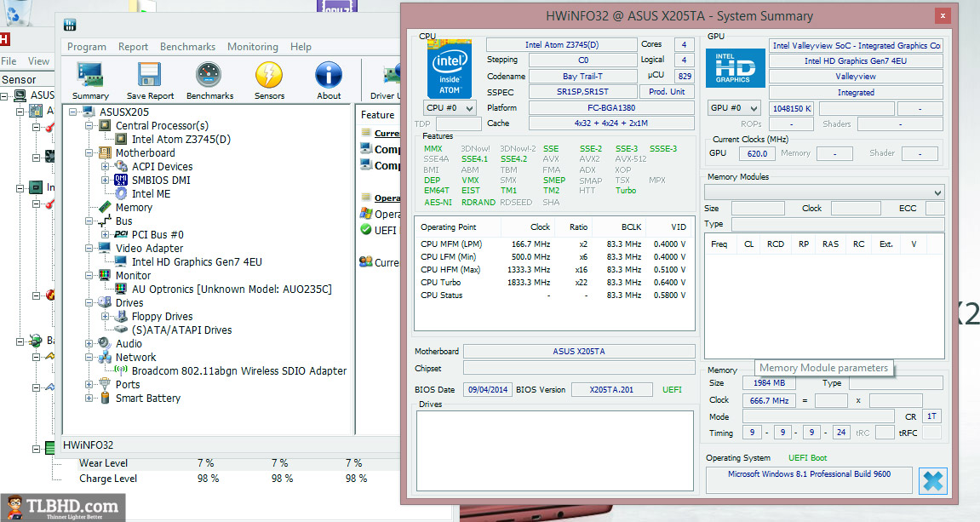
Task: Click the Intel HD Graphics logo
Action: click(x=735, y=67)
